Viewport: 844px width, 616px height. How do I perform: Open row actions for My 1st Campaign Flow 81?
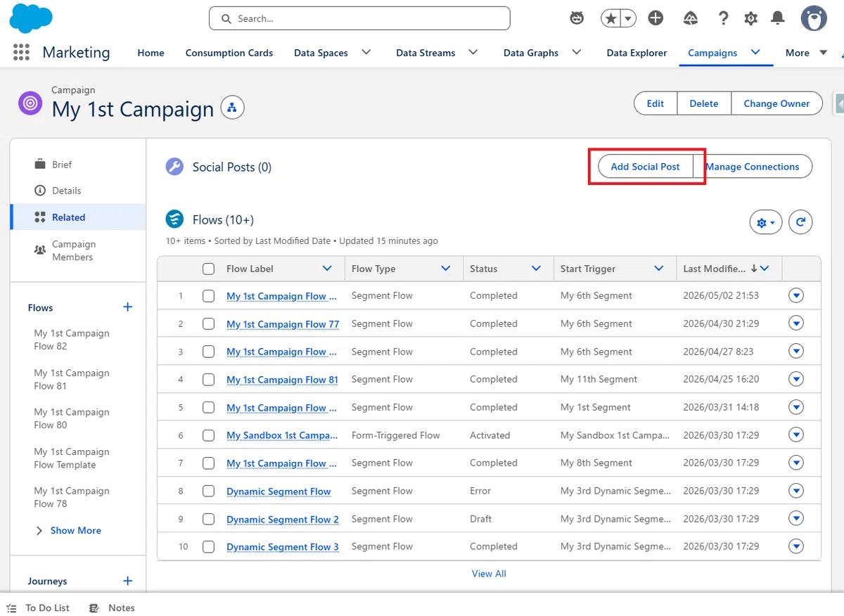796,379
